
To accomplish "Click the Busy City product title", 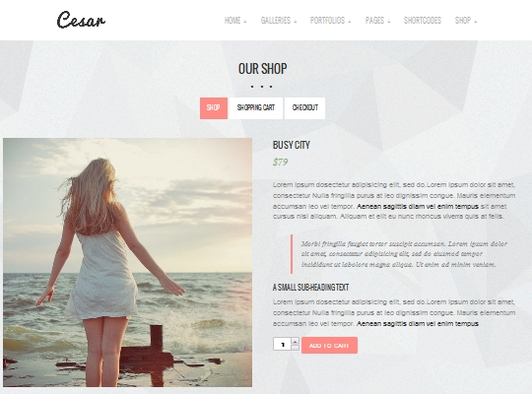I will click(291, 145).
